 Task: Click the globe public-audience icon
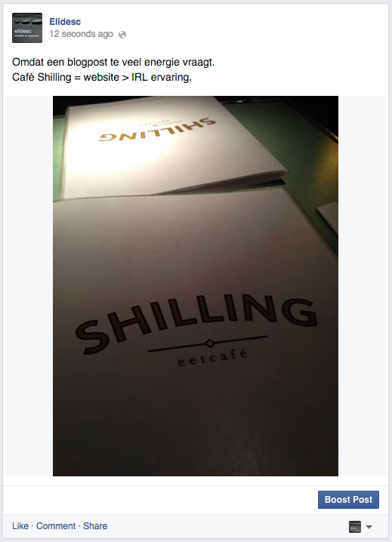coord(122,35)
